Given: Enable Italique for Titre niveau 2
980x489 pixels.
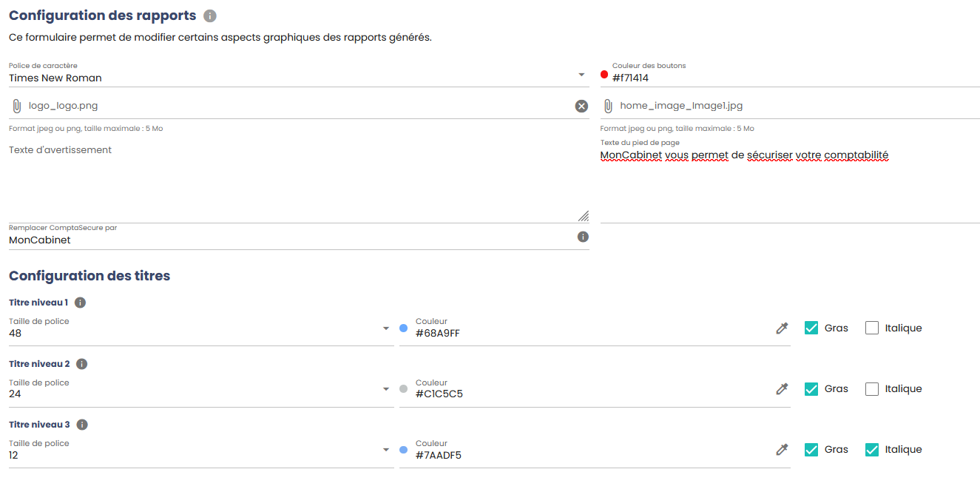Looking at the screenshot, I should [x=872, y=388].
